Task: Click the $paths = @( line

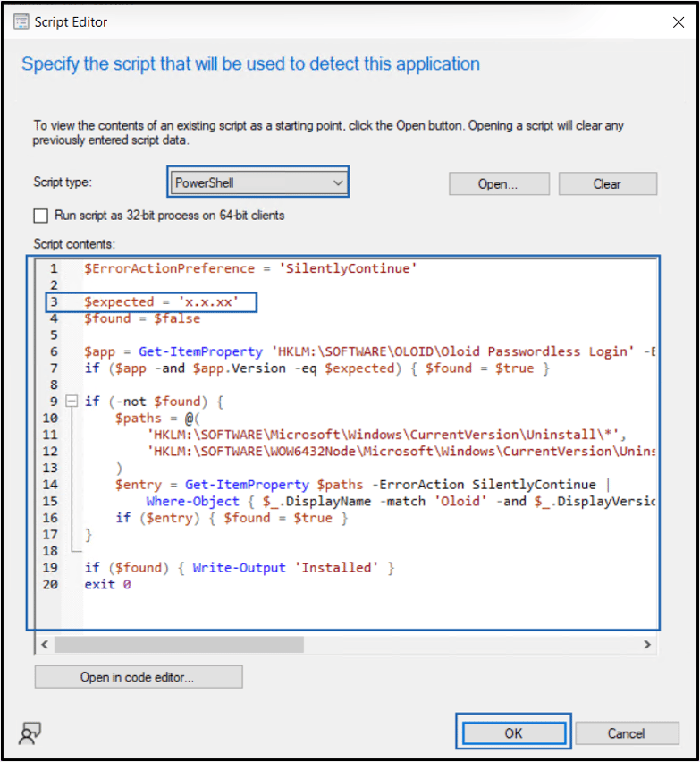Action: (x=157, y=419)
